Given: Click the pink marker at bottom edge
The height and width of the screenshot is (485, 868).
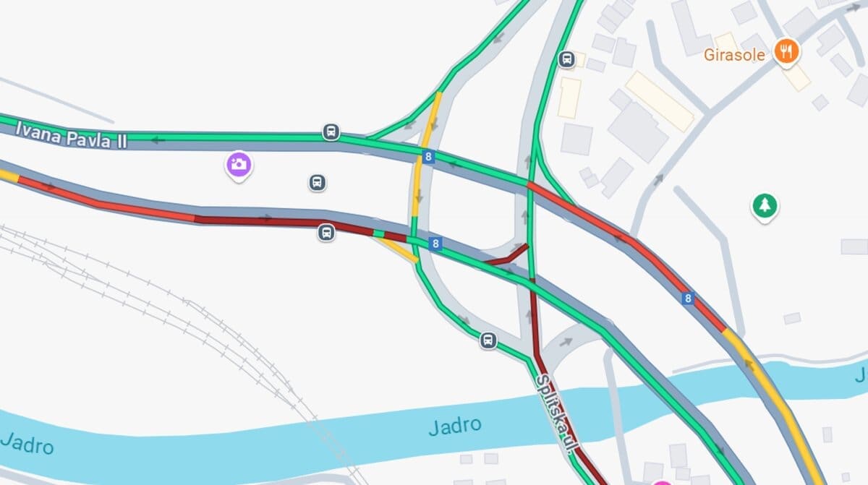Looking at the screenshot, I should click(661, 482).
